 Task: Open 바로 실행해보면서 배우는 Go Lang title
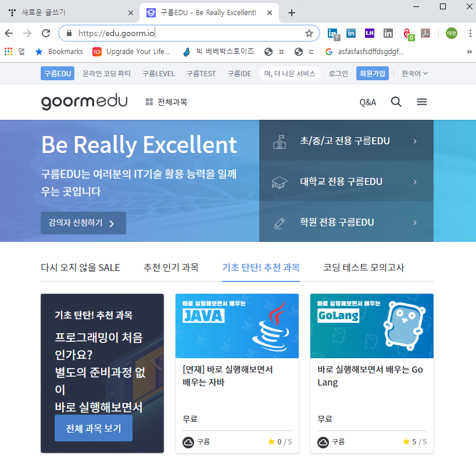click(x=370, y=376)
